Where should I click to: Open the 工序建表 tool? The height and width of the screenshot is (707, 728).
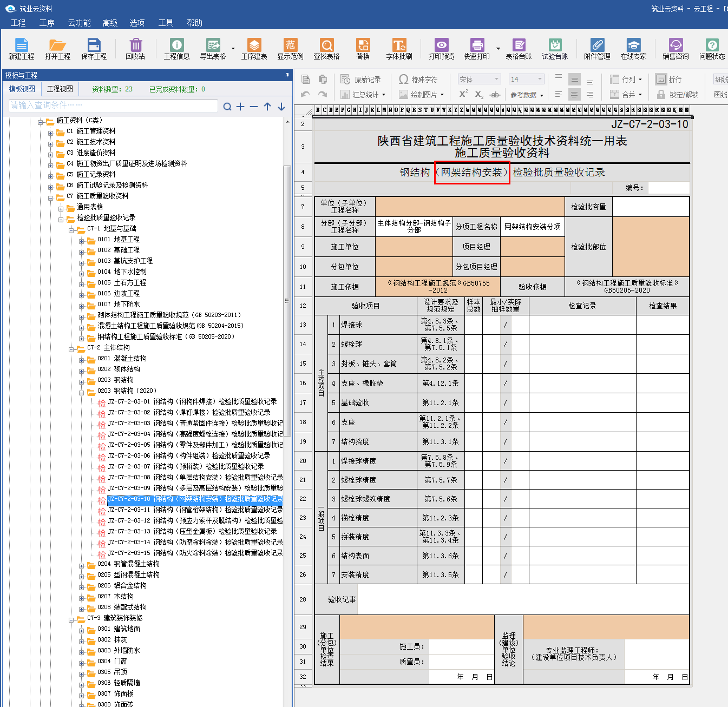coord(254,48)
